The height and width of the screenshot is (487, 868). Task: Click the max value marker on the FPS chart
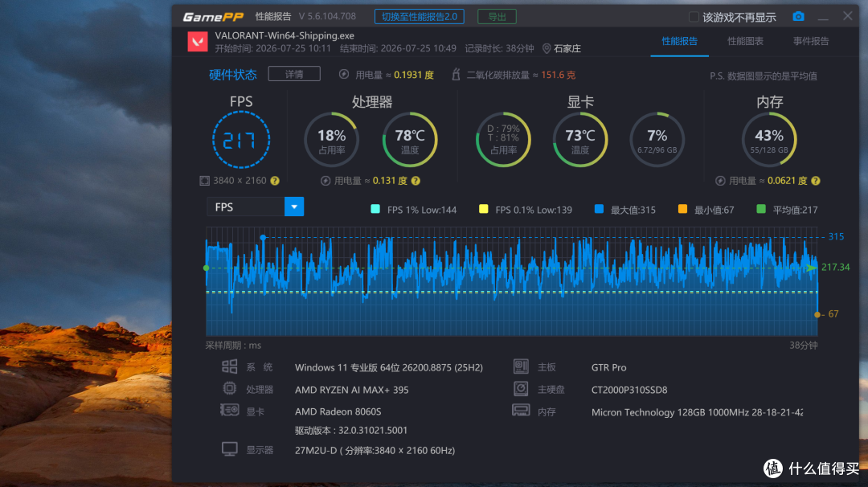[x=263, y=237]
